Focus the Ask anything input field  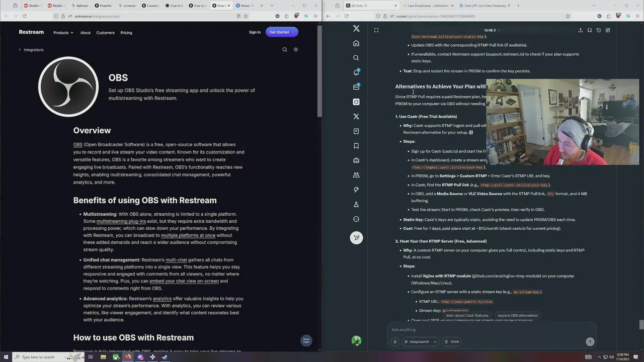coord(493,330)
